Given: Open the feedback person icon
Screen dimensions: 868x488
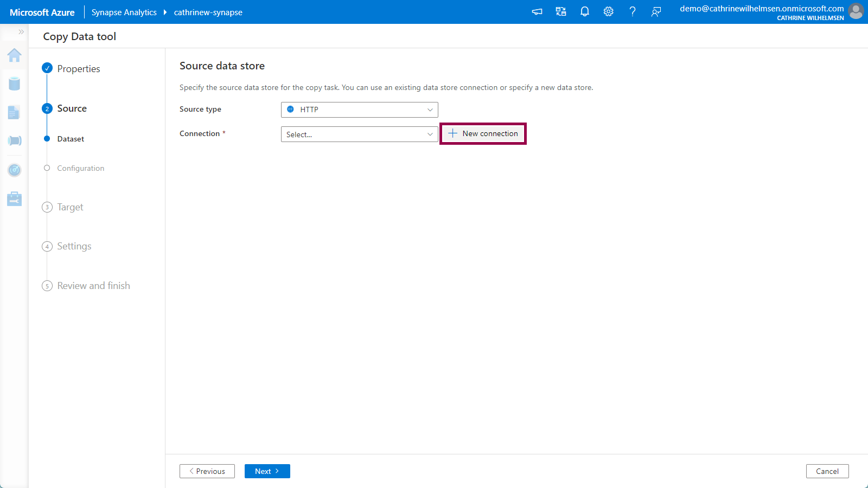Looking at the screenshot, I should tap(656, 12).
